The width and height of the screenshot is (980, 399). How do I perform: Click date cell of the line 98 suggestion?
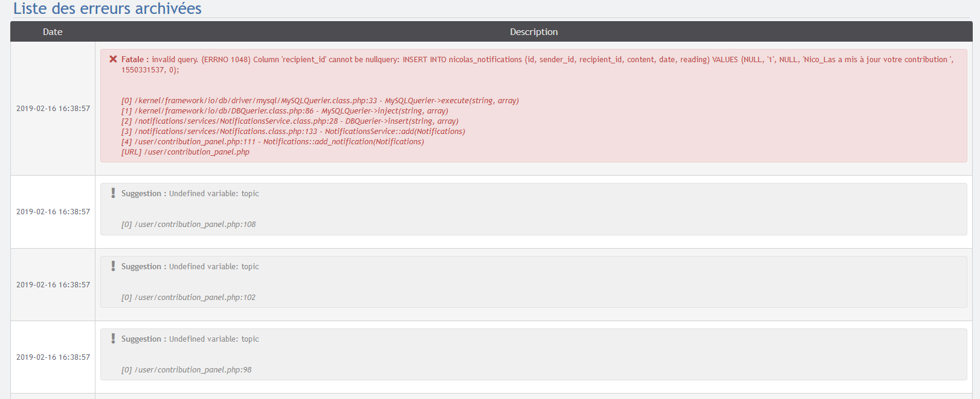point(53,357)
